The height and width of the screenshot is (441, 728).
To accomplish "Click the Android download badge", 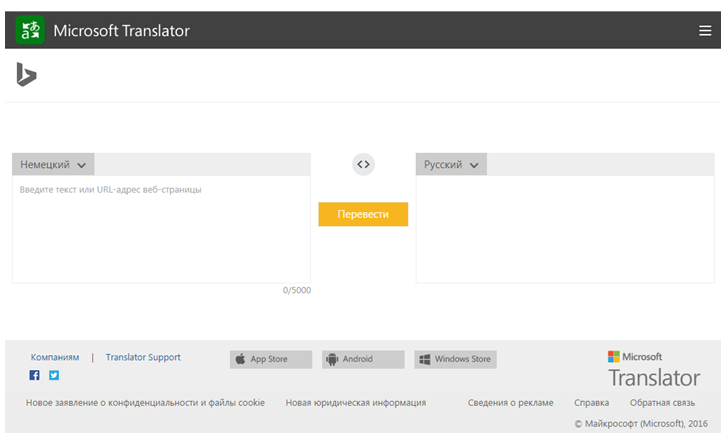I will [x=363, y=359].
